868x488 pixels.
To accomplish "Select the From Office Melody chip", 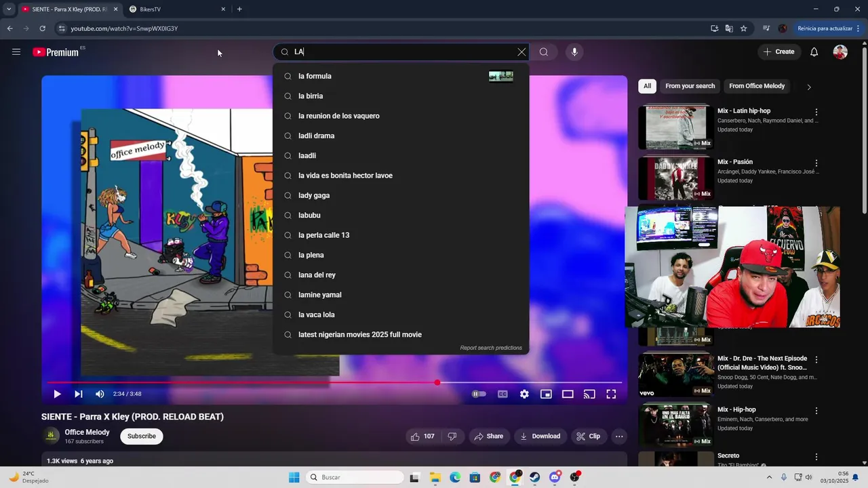I will click(x=757, y=86).
